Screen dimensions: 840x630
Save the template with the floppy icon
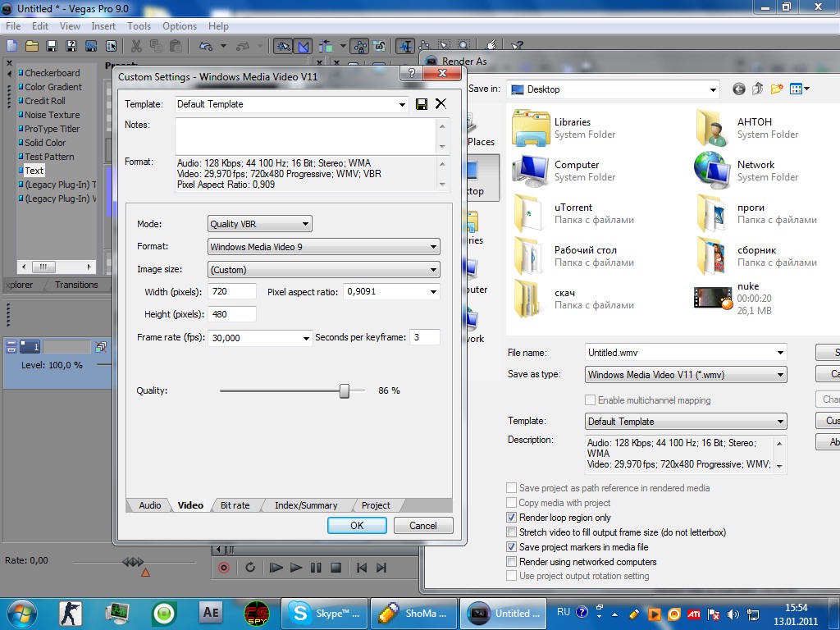pyautogui.click(x=422, y=104)
